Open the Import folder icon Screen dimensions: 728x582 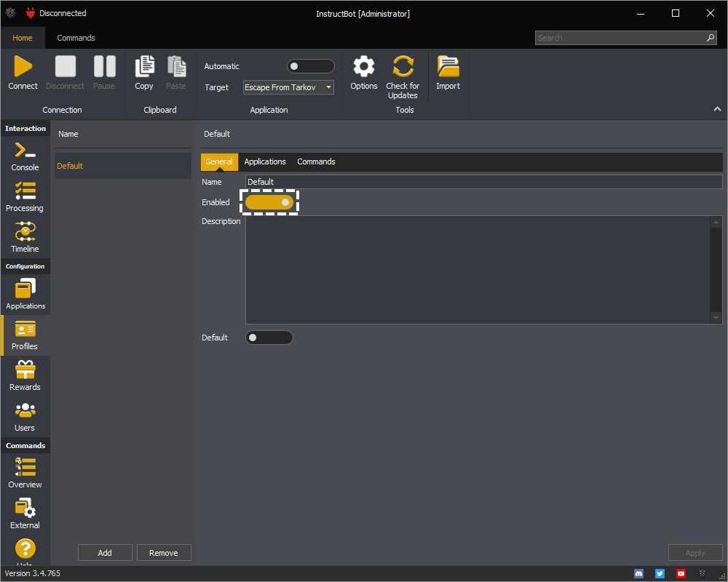[448, 66]
